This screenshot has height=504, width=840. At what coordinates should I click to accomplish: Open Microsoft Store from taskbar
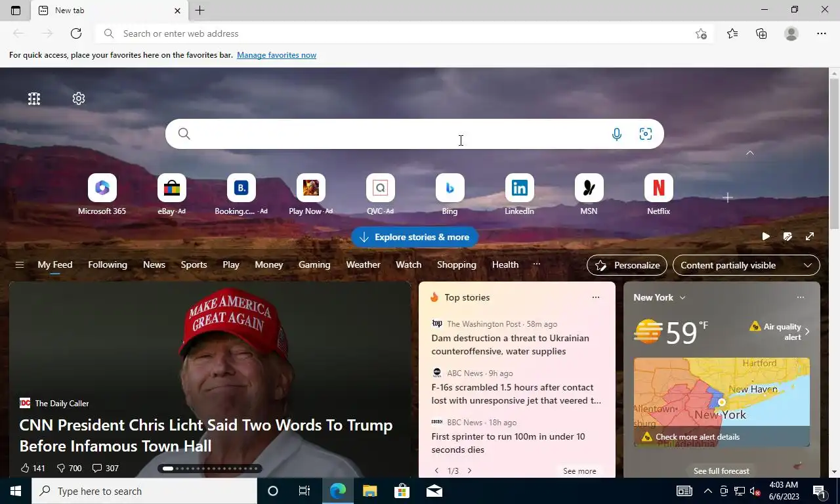(x=402, y=491)
